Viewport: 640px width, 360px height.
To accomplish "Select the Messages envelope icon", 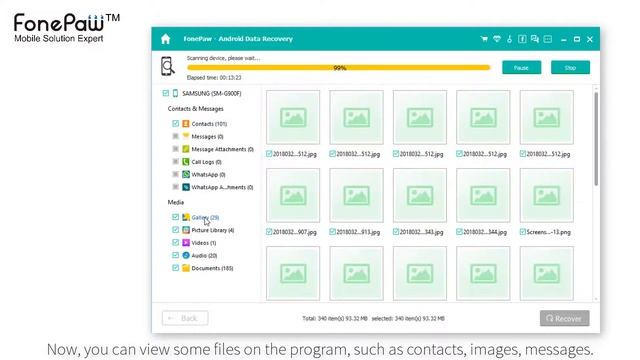I will [186, 136].
